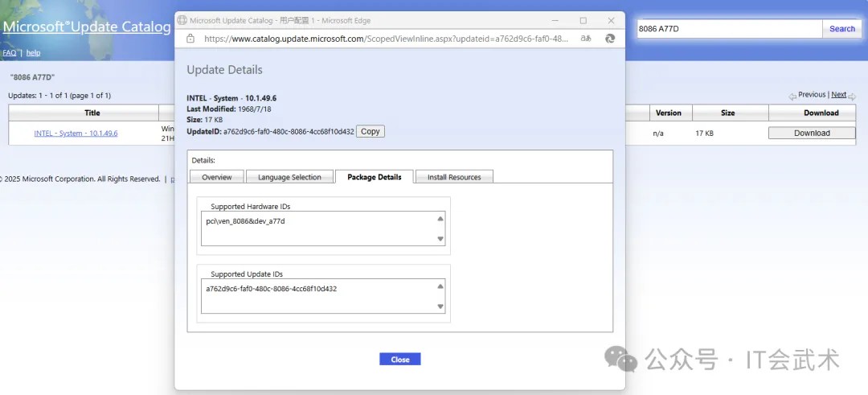Click the Search button
This screenshot has height=395, width=868.
pos(842,29)
